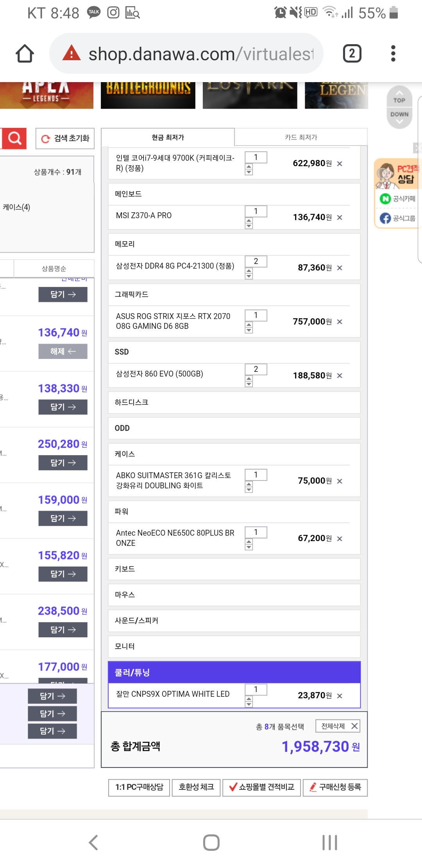Screen dimensions: 422x868
Task: Tap the red search magnifier icon
Action: pyautogui.click(x=14, y=138)
